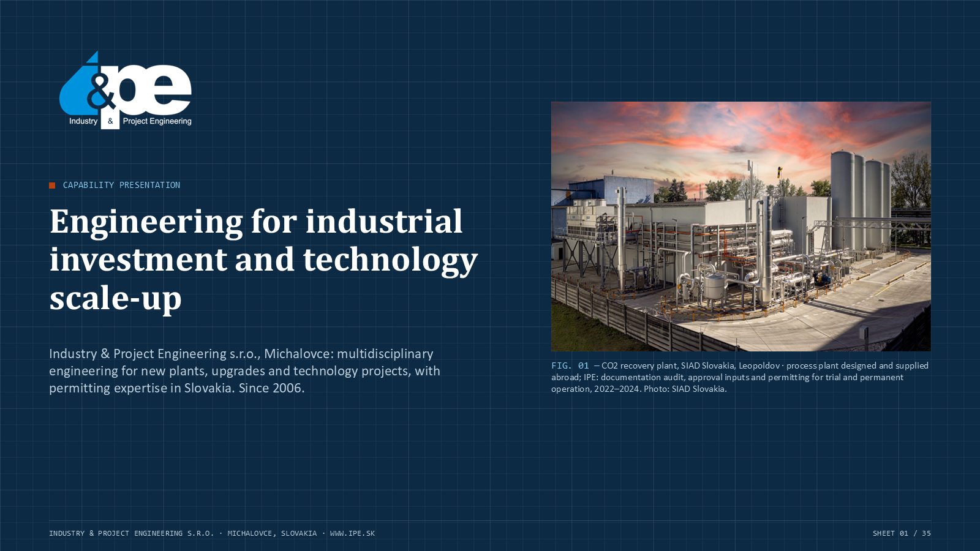This screenshot has width=980, height=551.
Task: Open the WWW.IPE.SK footer link
Action: pyautogui.click(x=352, y=533)
